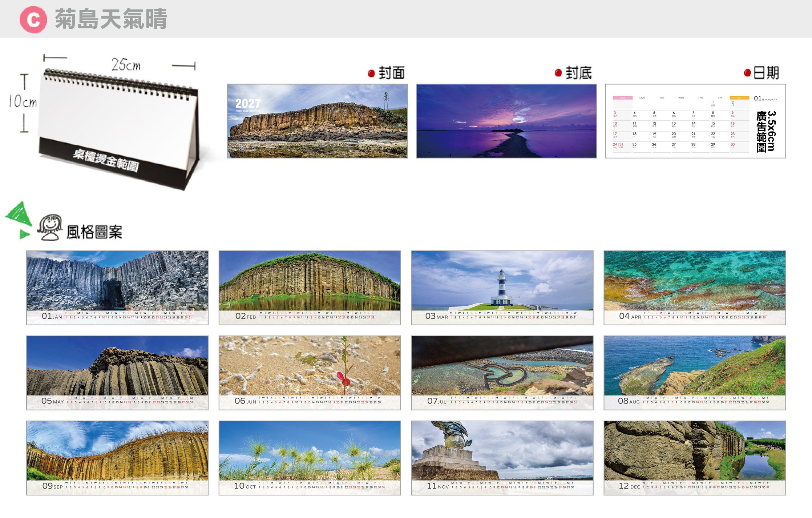Image resolution: width=812 pixels, height=518 pixels.
Task: Select the 11 NOV stone monument thumbnail
Action: [502, 458]
